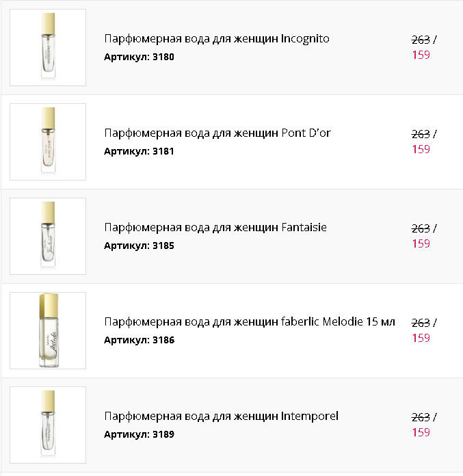Open the Pont D'or perfume product title
Image resolution: width=463 pixels, height=476 pixels.
[217, 133]
